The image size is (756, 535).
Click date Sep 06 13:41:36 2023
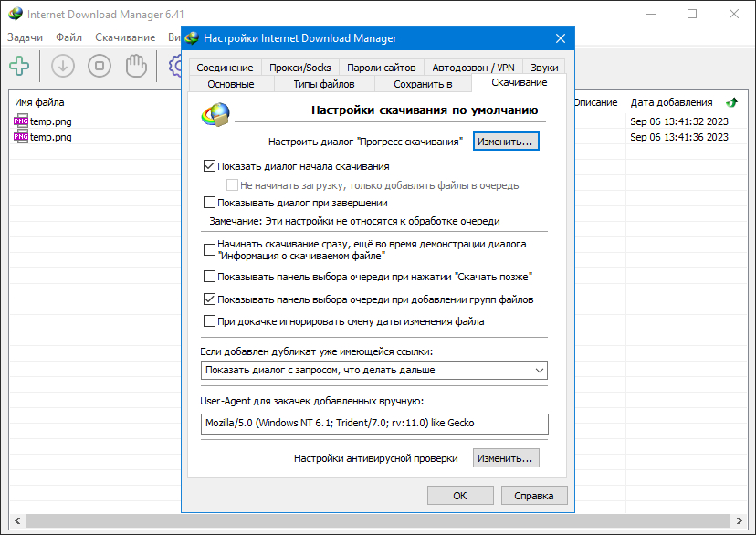679,137
